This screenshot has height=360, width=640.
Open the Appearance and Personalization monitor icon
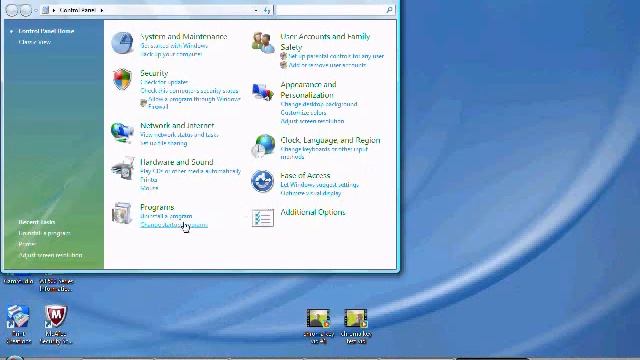point(262,91)
